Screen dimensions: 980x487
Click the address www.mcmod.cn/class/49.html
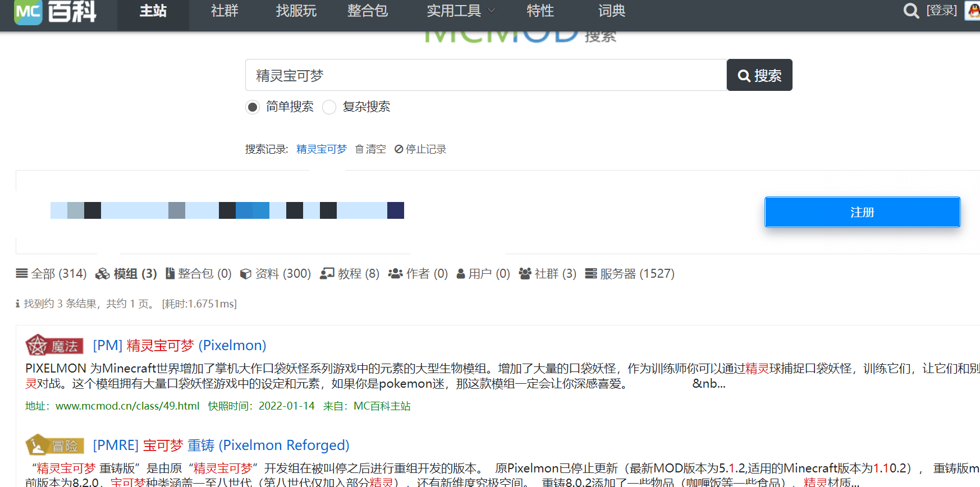pos(127,406)
